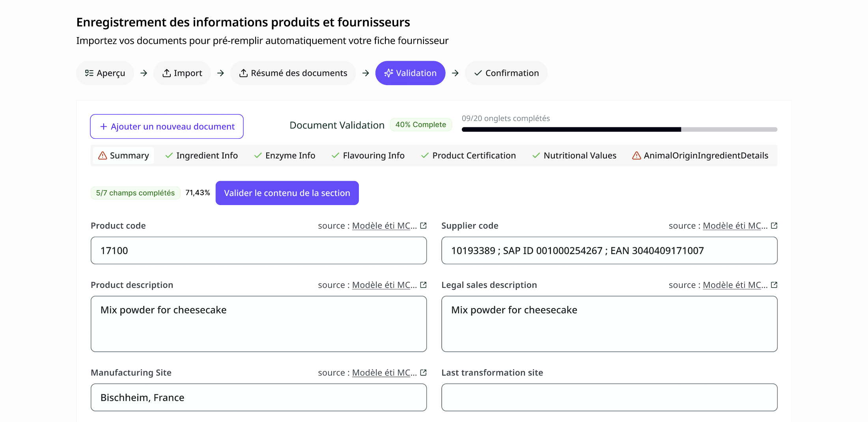Open external link icon beside Product code source
Image resolution: width=868 pixels, height=422 pixels.
coord(424,226)
